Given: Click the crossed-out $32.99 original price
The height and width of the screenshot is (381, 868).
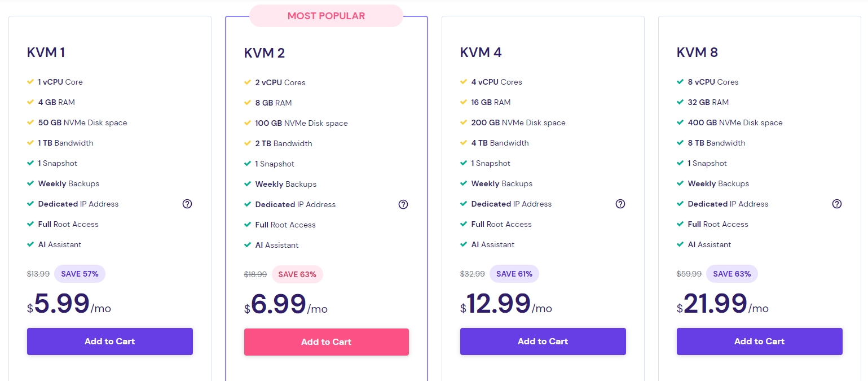Looking at the screenshot, I should [x=473, y=274].
